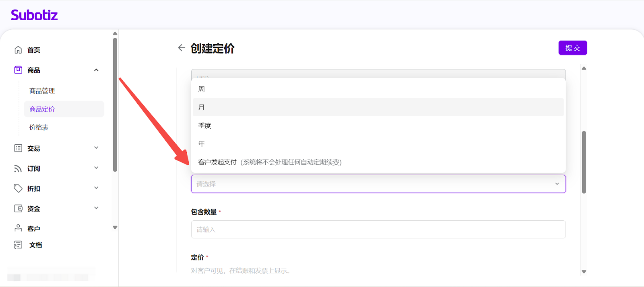Go back using the arrow beside 创建定价
The height and width of the screenshot is (287, 644).
click(x=182, y=48)
